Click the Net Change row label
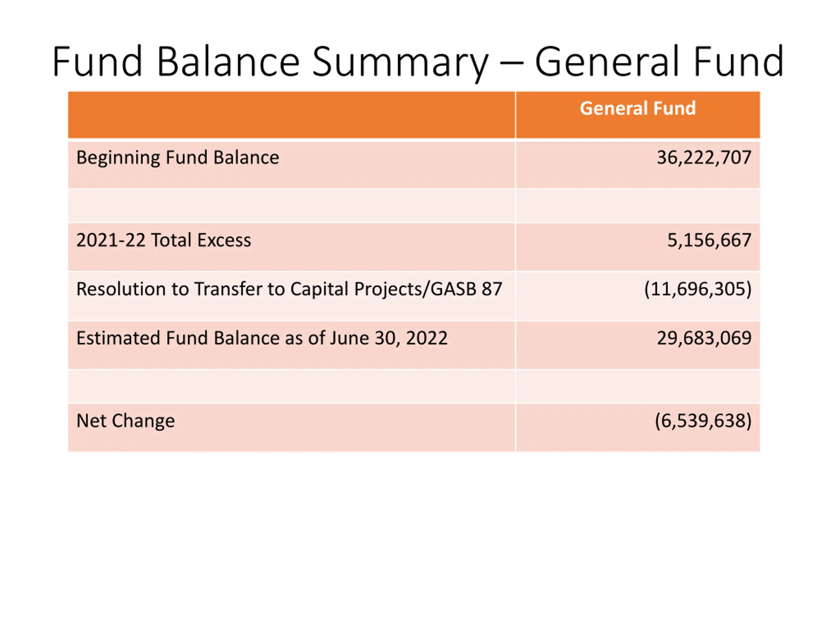This screenshot has width=840, height=630. pos(126,421)
